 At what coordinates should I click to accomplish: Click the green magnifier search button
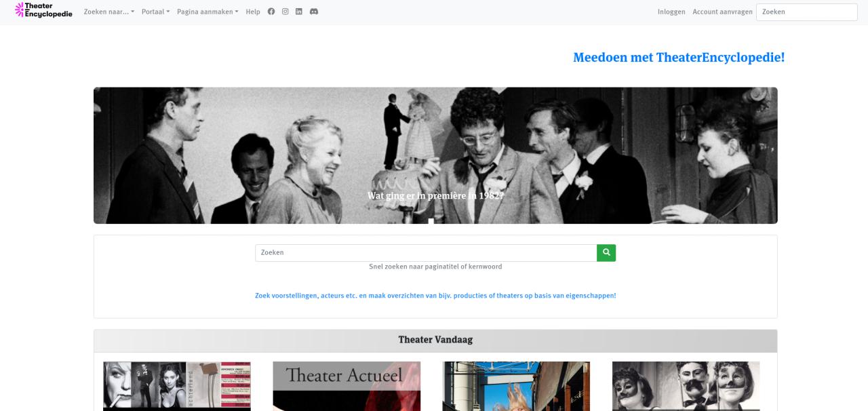[x=606, y=252]
